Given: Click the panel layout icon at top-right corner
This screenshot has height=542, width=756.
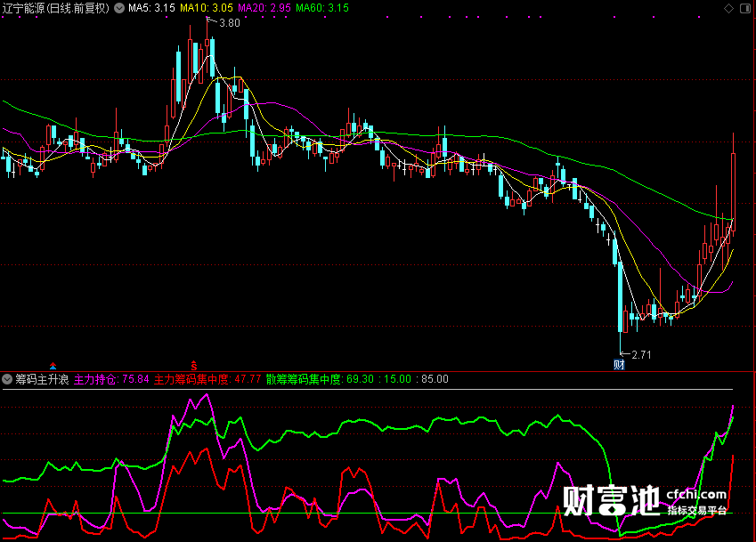Looking at the screenshot, I should (745, 8).
